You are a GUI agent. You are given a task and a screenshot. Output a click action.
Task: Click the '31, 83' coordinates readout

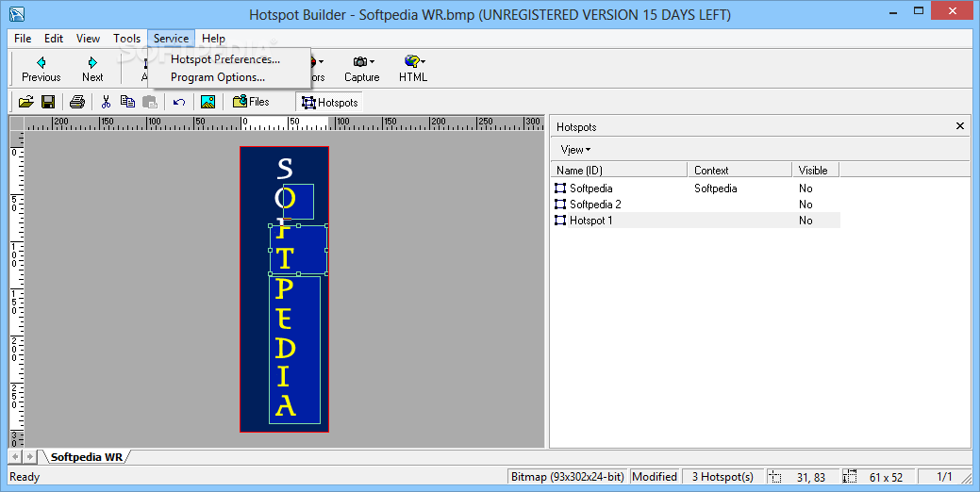click(x=810, y=478)
